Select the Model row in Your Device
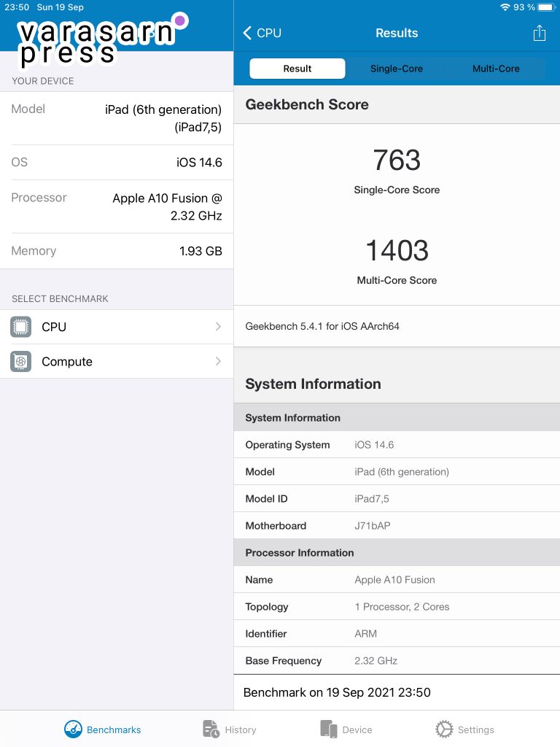 click(117, 118)
